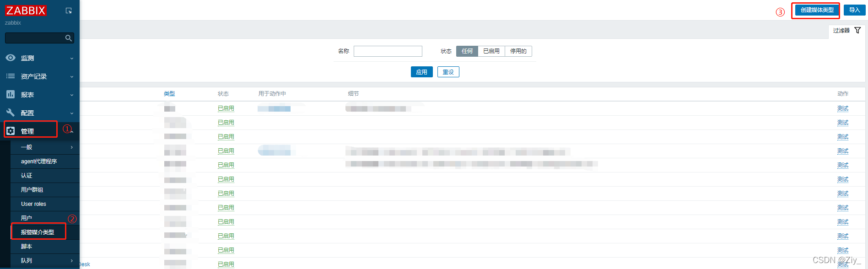Select the 停用的 status filter
The height and width of the screenshot is (269, 868).
click(x=518, y=51)
